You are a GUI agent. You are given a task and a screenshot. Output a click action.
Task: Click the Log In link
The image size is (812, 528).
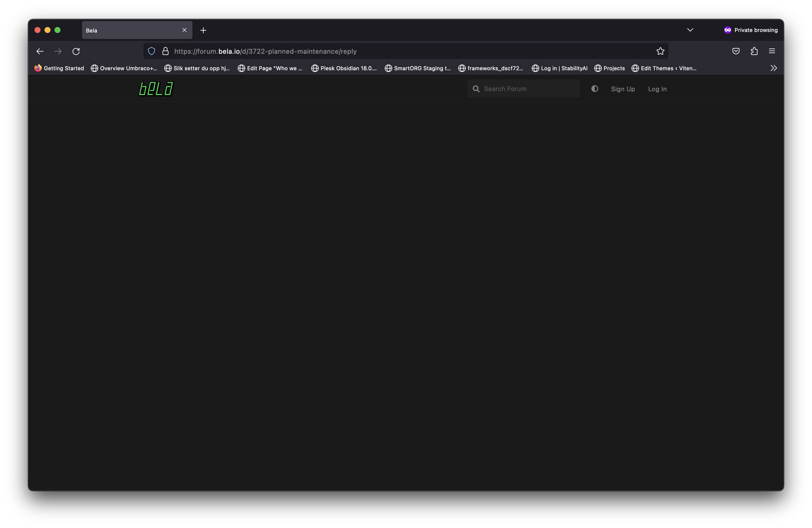tap(657, 89)
